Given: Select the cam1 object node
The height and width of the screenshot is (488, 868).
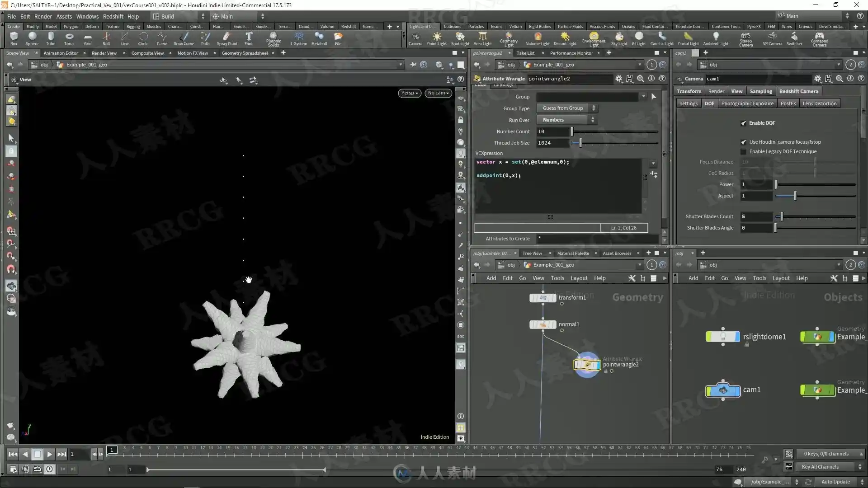Looking at the screenshot, I should coord(723,390).
